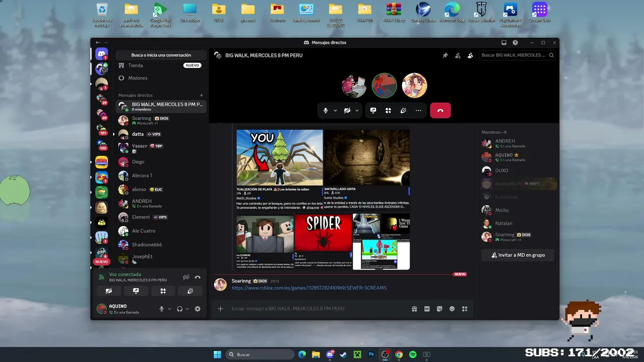Open the pinned messages pin icon
This screenshot has height=362, width=644.
(445, 55)
